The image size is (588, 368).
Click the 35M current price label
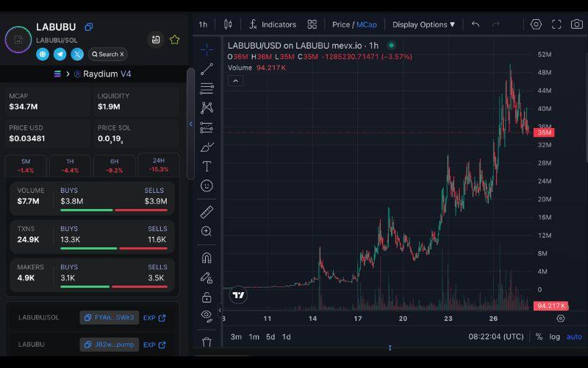(544, 132)
